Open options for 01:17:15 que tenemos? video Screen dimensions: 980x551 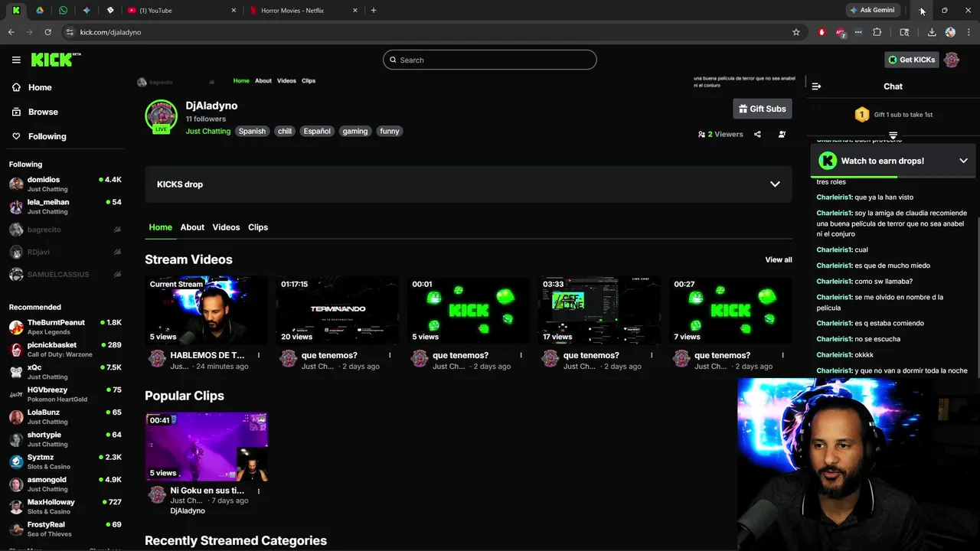[390, 355]
